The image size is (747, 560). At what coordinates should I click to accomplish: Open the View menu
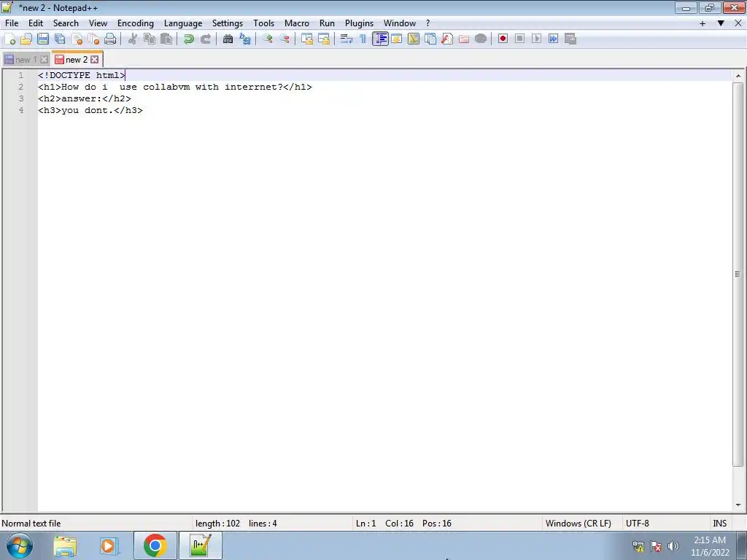click(x=98, y=23)
